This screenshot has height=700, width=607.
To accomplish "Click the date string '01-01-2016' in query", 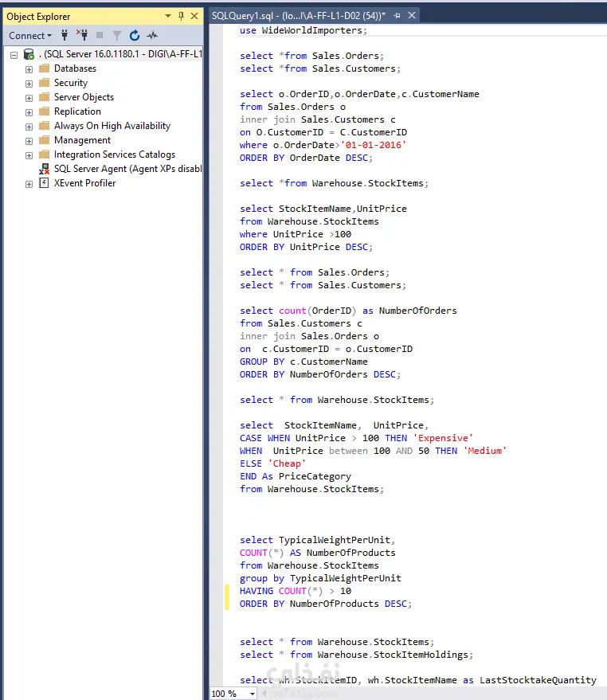I will tap(374, 145).
